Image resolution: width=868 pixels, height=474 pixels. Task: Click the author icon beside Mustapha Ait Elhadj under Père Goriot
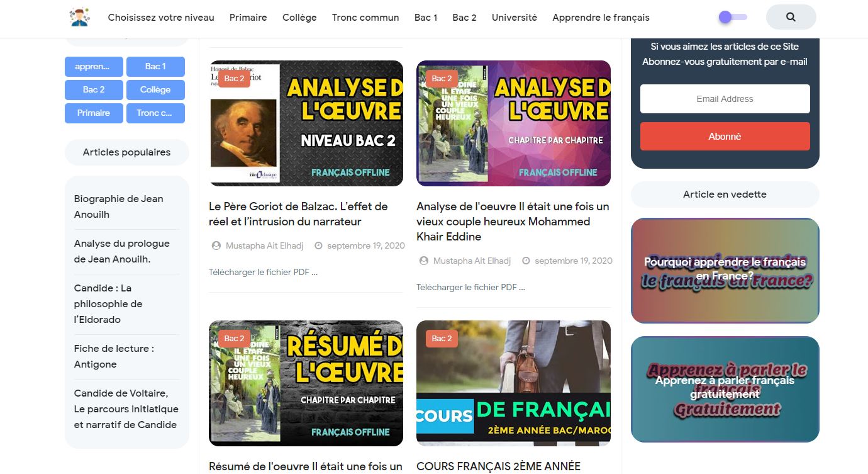(x=216, y=245)
